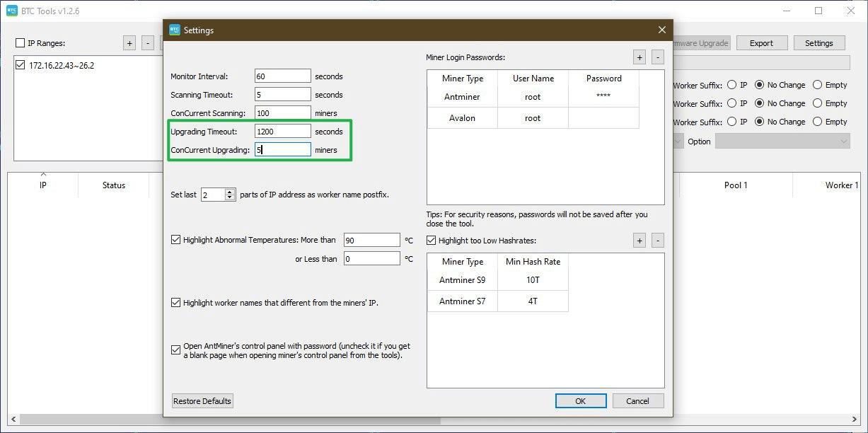This screenshot has width=868, height=433.
Task: Remove a row from Low Hashrates table
Action: [657, 241]
